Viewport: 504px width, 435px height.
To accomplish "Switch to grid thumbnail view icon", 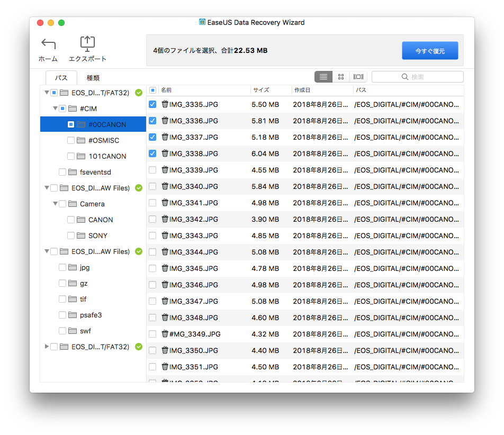I will click(341, 77).
